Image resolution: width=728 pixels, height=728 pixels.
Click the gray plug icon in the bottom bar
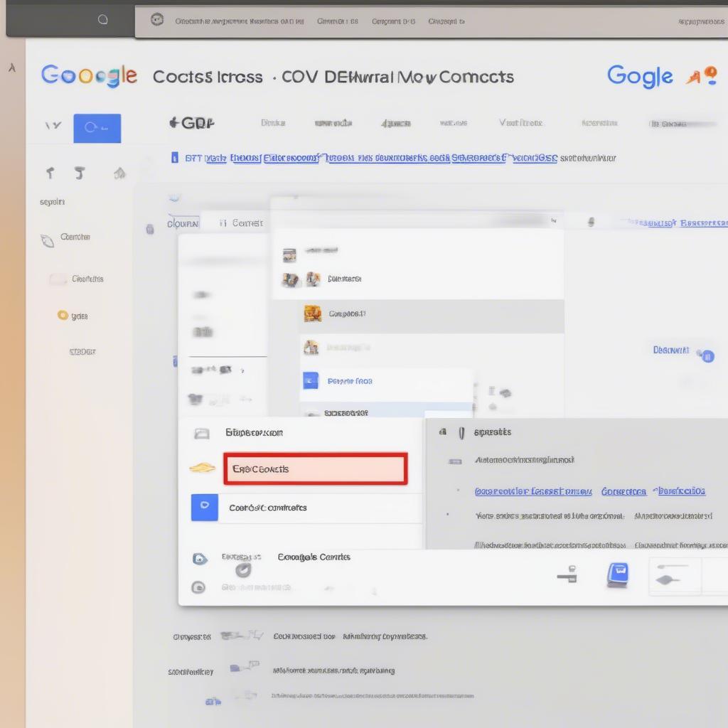click(x=567, y=574)
